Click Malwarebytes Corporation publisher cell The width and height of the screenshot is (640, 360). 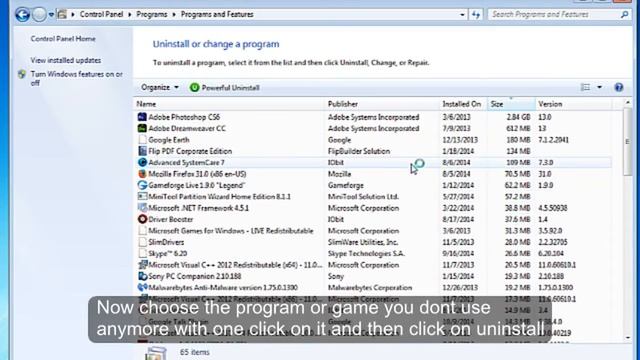click(x=370, y=288)
